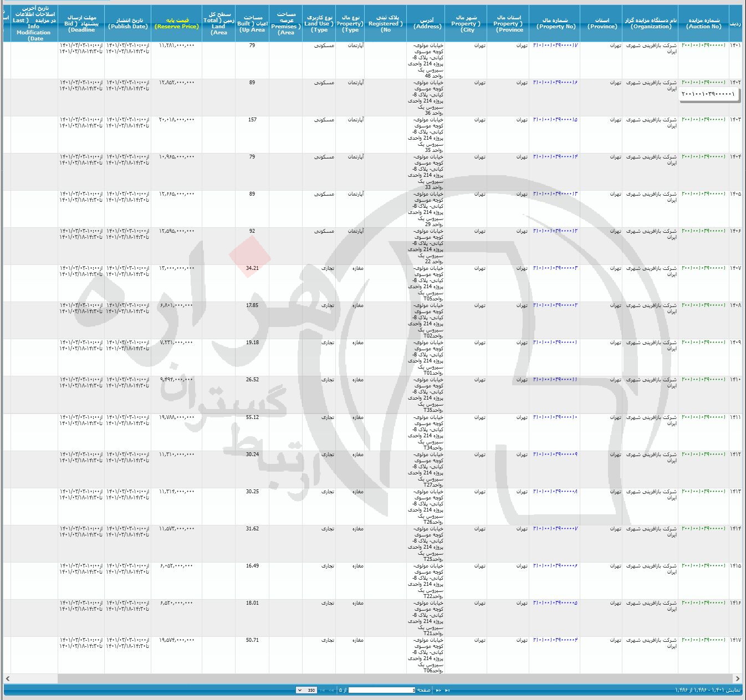Open auction number link in row 1405
This screenshot has width=746, height=700.
coord(703,194)
